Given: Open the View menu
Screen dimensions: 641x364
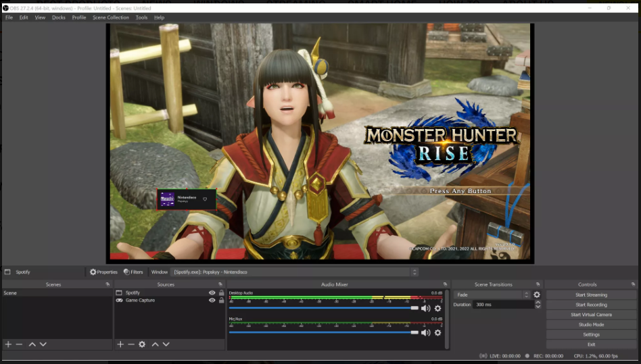Looking at the screenshot, I should coord(40,18).
